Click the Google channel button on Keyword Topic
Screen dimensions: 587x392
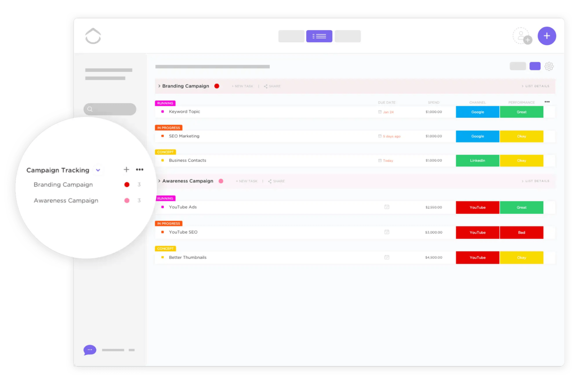pyautogui.click(x=477, y=111)
